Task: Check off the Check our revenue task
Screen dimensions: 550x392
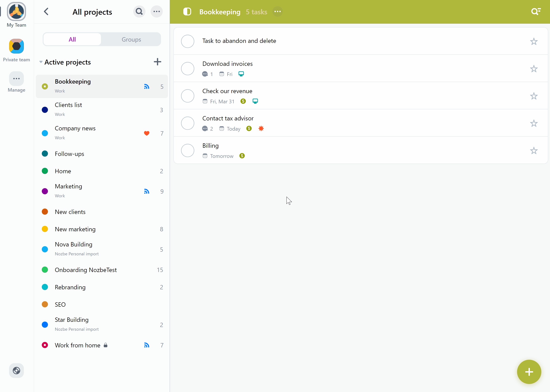Action: click(188, 96)
